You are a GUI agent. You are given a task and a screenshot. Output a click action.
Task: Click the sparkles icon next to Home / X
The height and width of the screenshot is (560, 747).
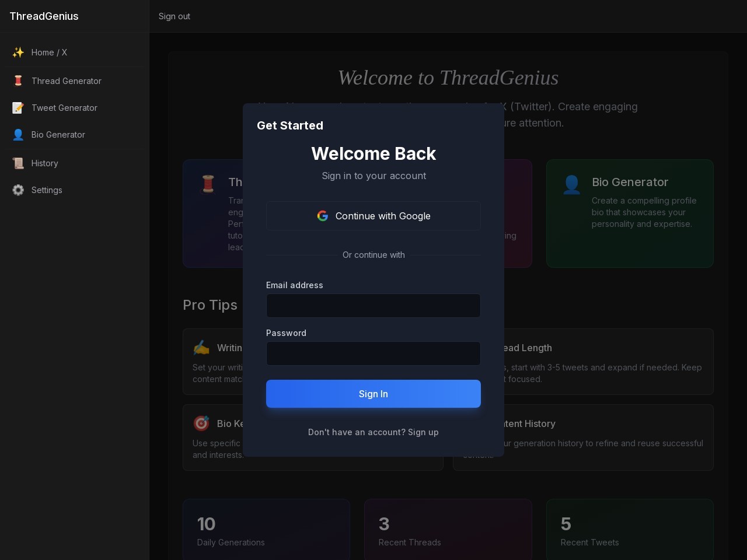pyautogui.click(x=18, y=52)
